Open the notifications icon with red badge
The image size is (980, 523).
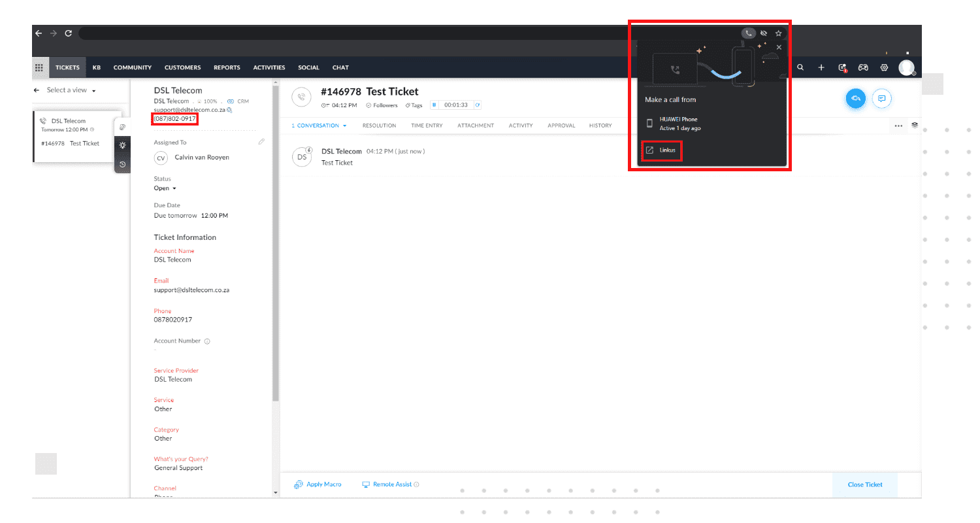pos(842,67)
